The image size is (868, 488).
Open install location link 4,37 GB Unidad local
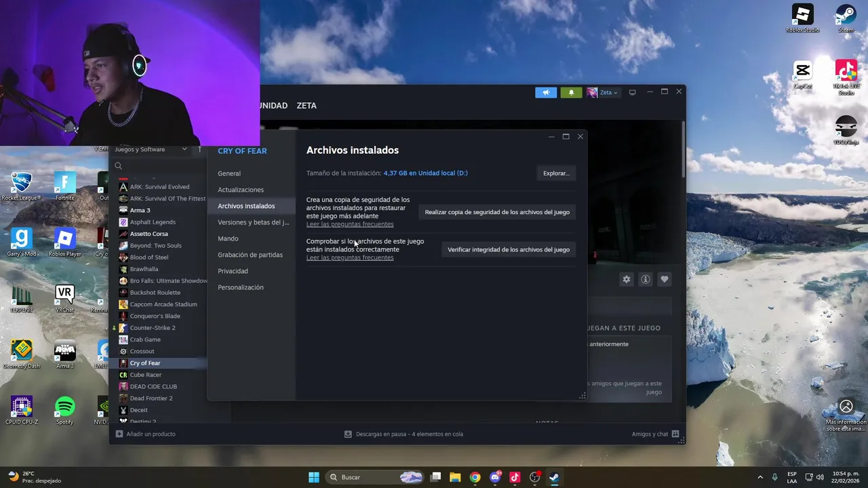[x=426, y=173]
